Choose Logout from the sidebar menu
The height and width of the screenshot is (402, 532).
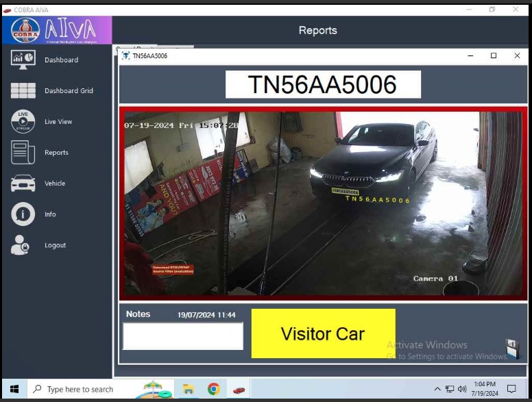coord(55,245)
